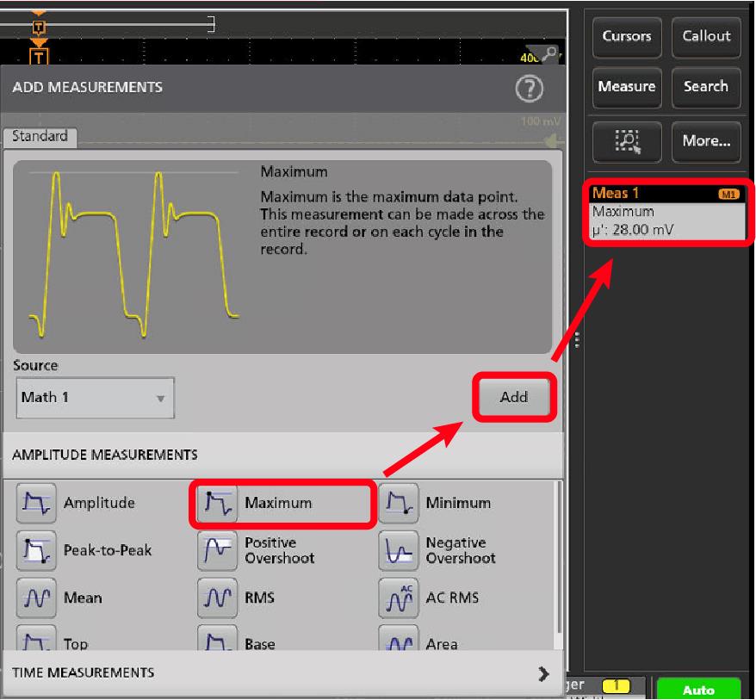Screen dimensions: 756x700
Task: Open help for Add Measurements
Action: coord(528,88)
